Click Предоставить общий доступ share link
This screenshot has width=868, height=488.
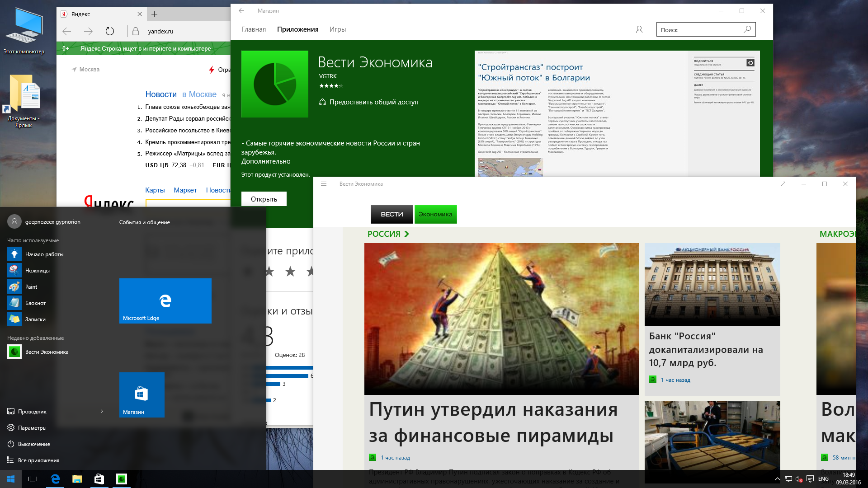[x=369, y=102]
